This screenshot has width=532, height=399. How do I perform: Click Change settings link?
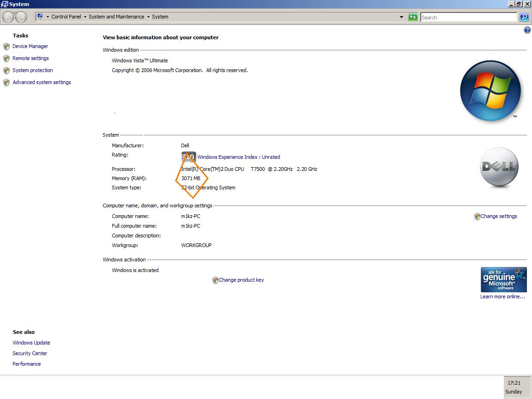[499, 216]
